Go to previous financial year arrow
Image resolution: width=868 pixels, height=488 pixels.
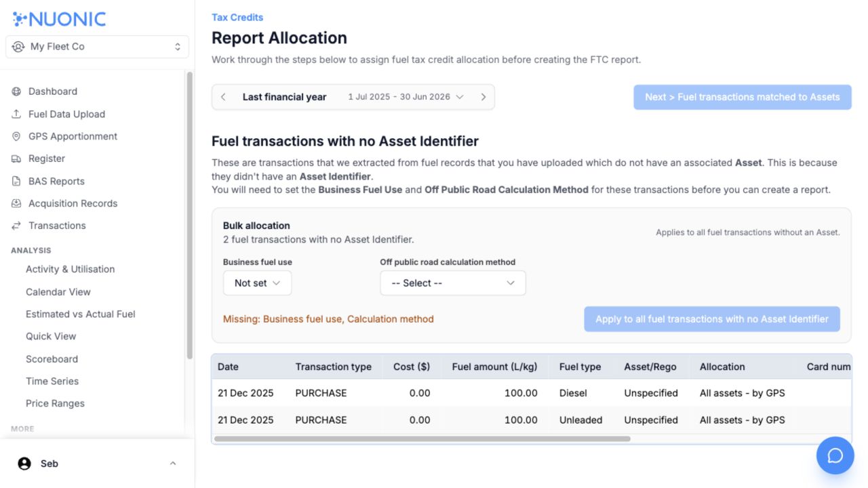223,97
